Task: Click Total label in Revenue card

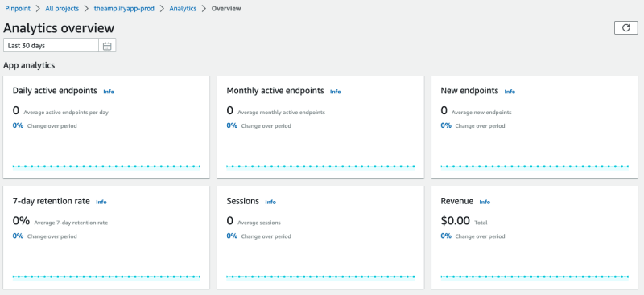Action: tap(481, 223)
